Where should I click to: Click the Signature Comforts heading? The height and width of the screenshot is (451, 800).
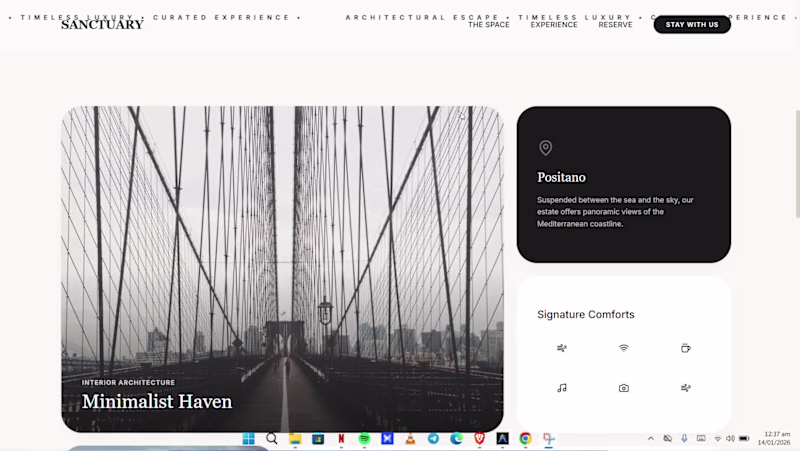click(586, 314)
